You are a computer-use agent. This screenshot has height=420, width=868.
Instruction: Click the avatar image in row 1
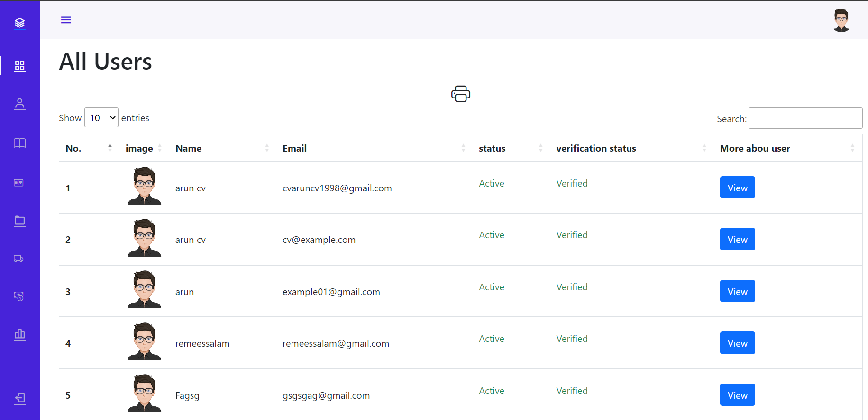(145, 186)
